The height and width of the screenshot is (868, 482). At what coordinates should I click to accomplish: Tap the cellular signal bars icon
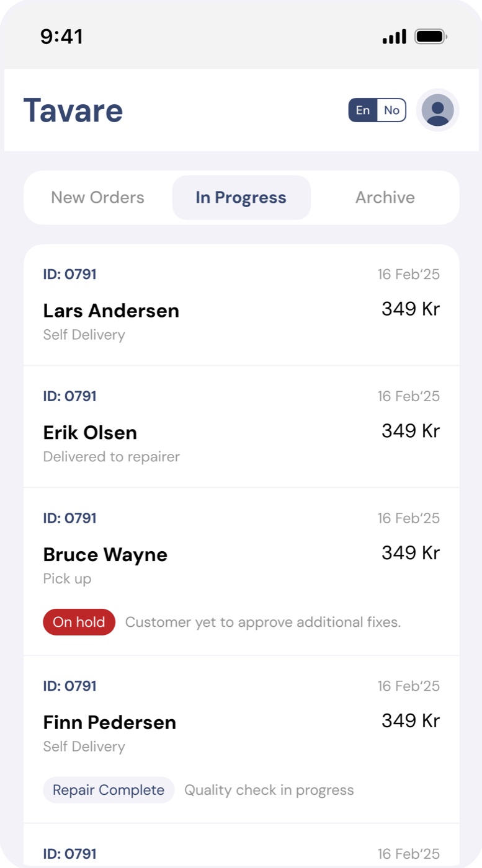(395, 37)
